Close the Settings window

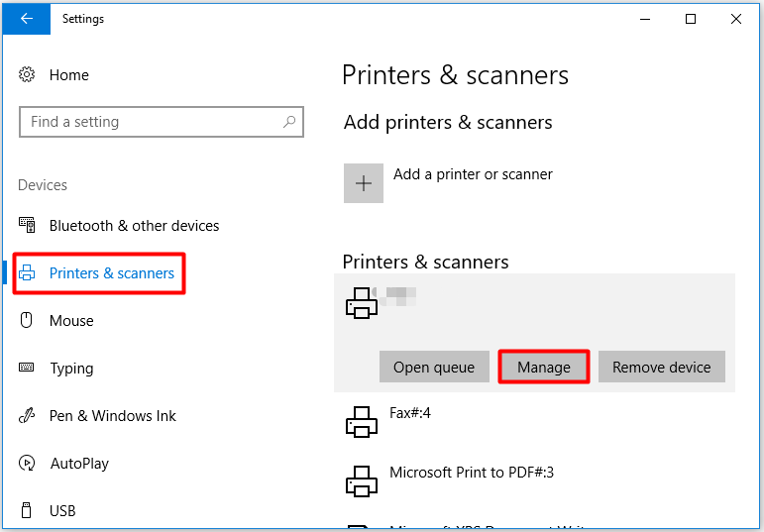[x=736, y=19]
